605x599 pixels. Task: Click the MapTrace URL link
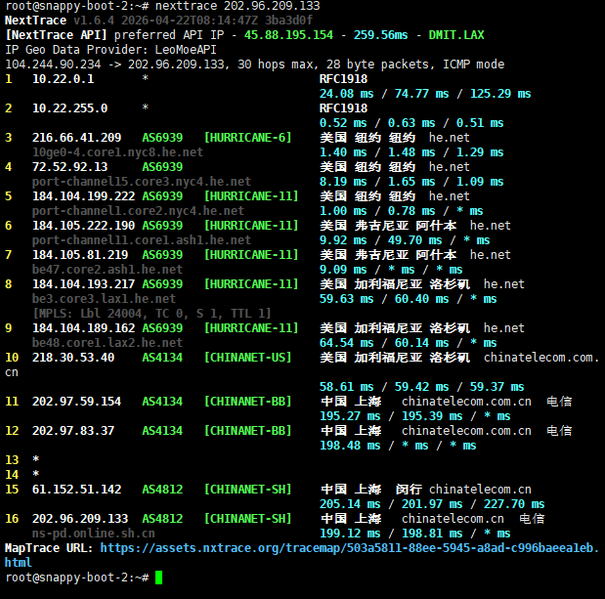(x=301, y=555)
